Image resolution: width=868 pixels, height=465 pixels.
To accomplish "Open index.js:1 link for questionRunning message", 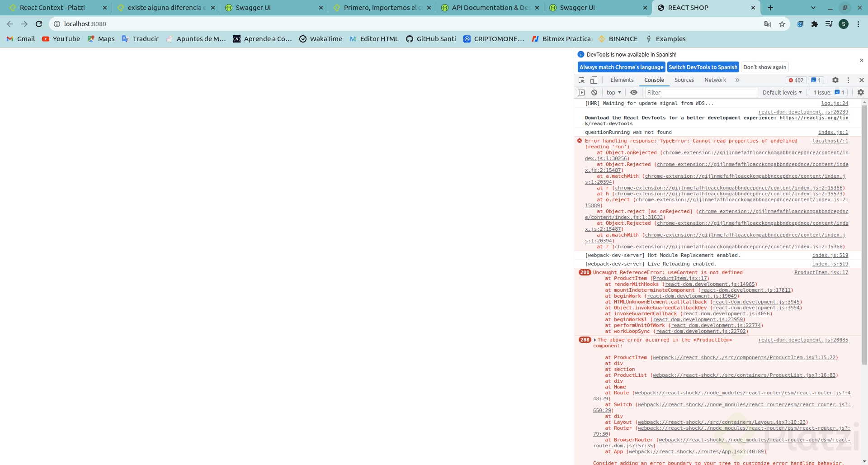I will pyautogui.click(x=833, y=133).
